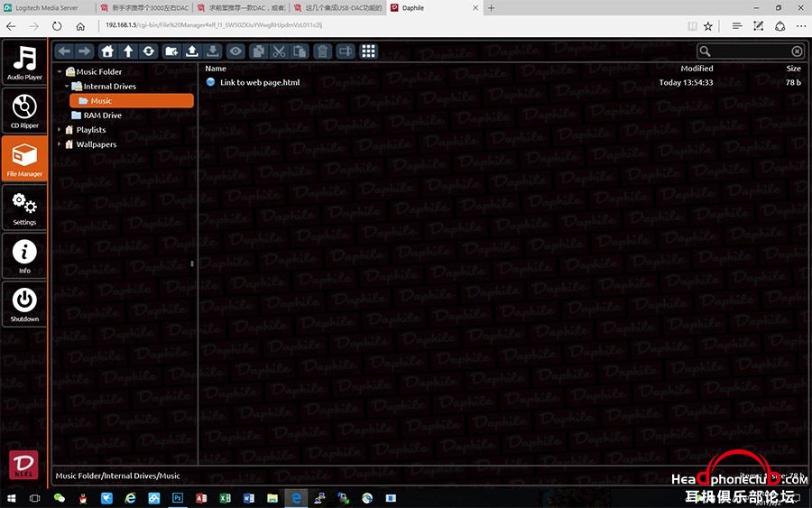This screenshot has width=812, height=508.
Task: Open Word from the taskbar
Action: point(249,498)
